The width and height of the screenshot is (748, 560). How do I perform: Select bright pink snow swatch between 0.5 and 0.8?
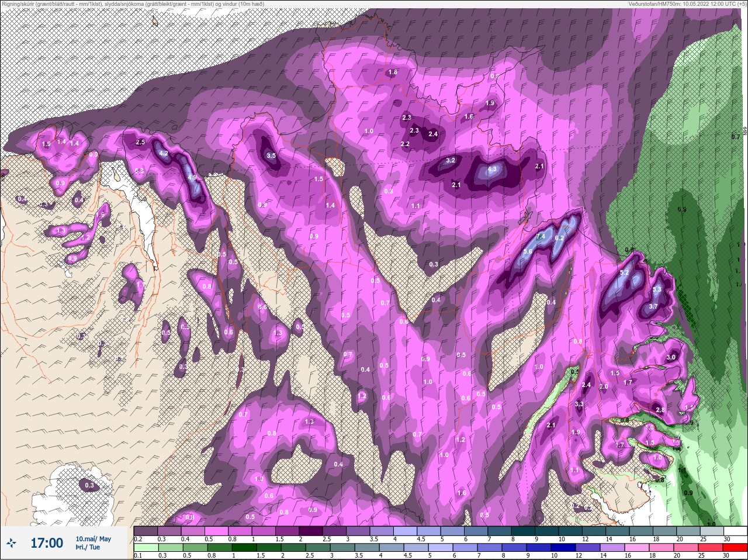pos(217,531)
